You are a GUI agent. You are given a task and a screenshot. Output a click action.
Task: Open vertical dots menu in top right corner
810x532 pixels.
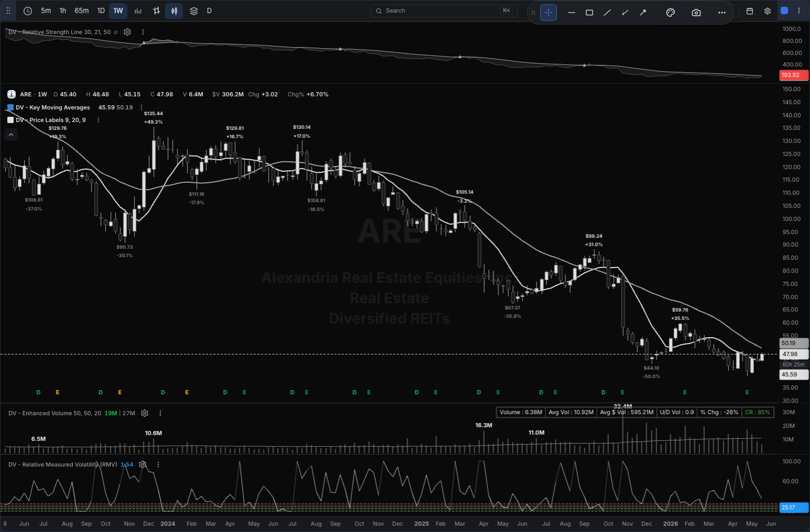click(799, 10)
